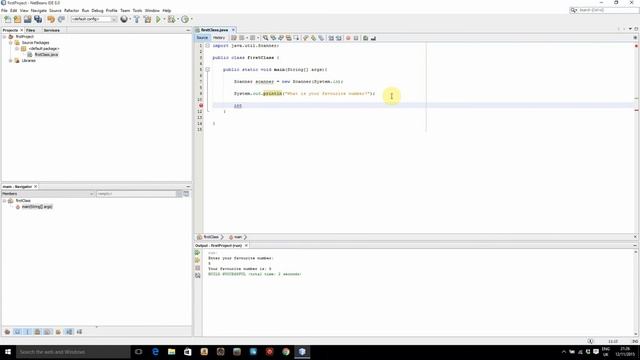Toggle Show Static Members filter in Navigator
This screenshot has width=640, height=360.
tap(27, 332)
